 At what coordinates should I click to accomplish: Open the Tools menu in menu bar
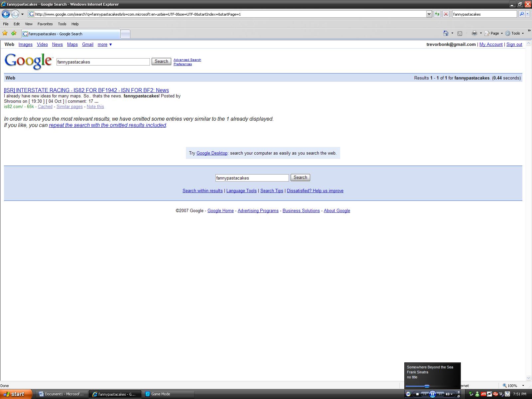62,24
